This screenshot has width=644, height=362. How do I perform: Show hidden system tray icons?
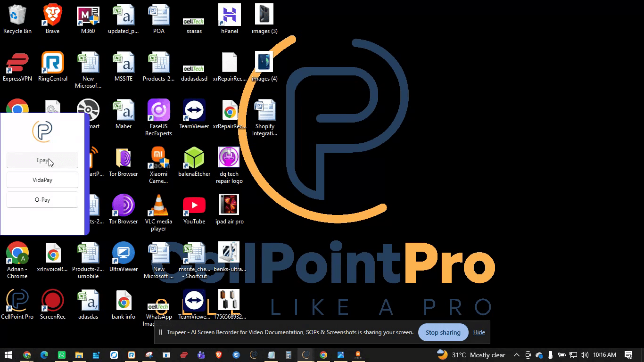(x=517, y=355)
